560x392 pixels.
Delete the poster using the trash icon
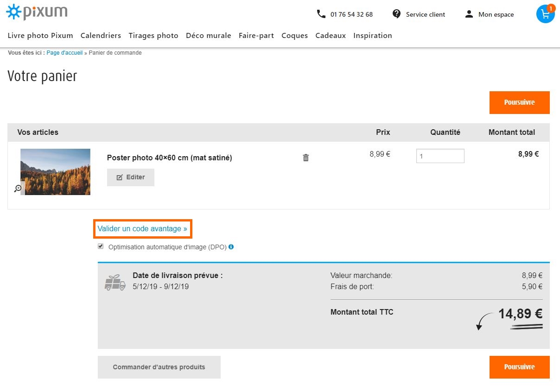coord(305,158)
